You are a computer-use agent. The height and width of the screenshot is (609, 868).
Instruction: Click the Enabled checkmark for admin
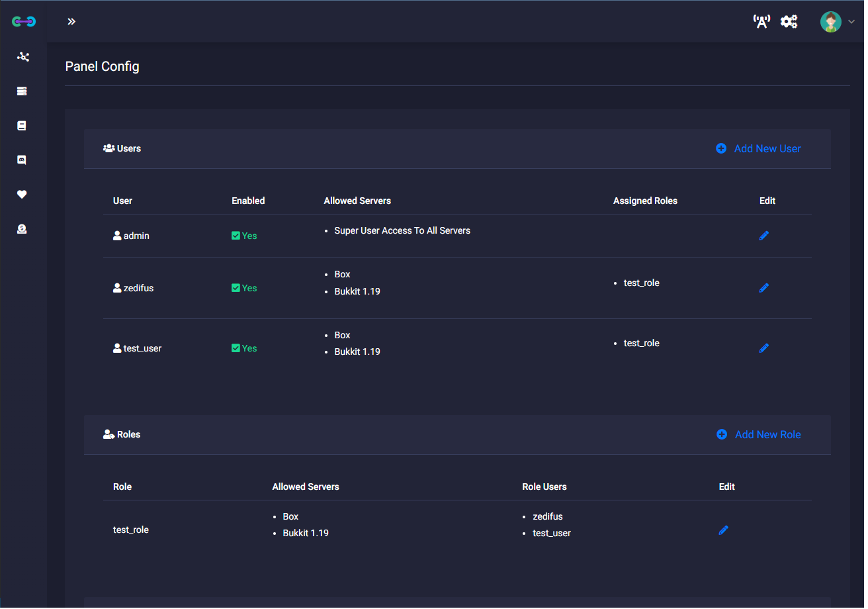236,236
